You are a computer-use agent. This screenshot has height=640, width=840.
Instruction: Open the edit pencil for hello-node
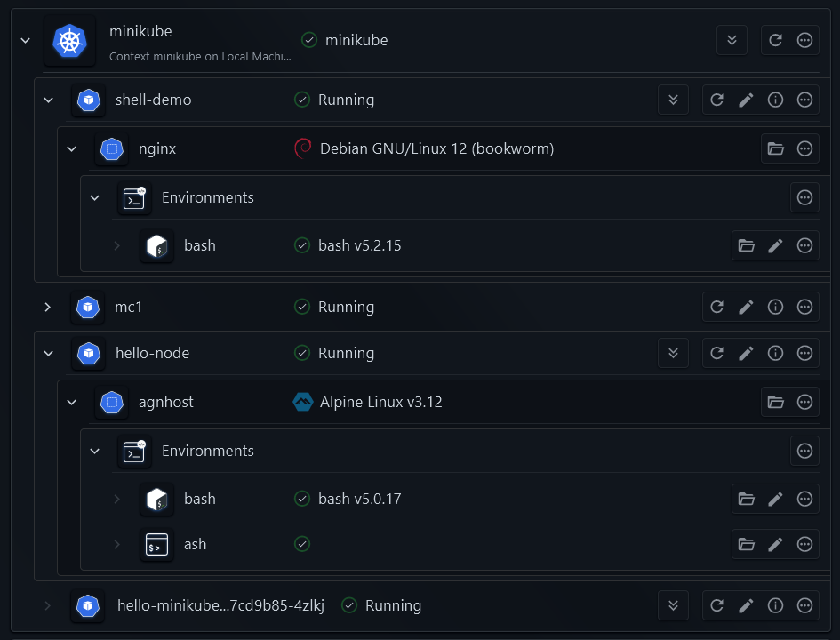pyautogui.click(x=746, y=353)
